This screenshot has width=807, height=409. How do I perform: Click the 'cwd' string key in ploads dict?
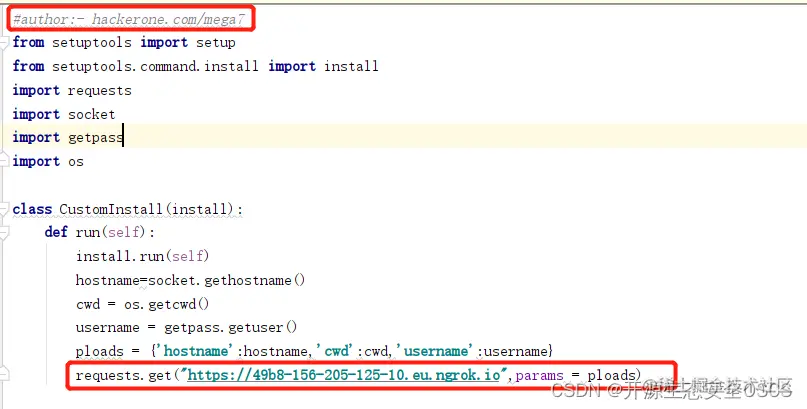click(338, 351)
